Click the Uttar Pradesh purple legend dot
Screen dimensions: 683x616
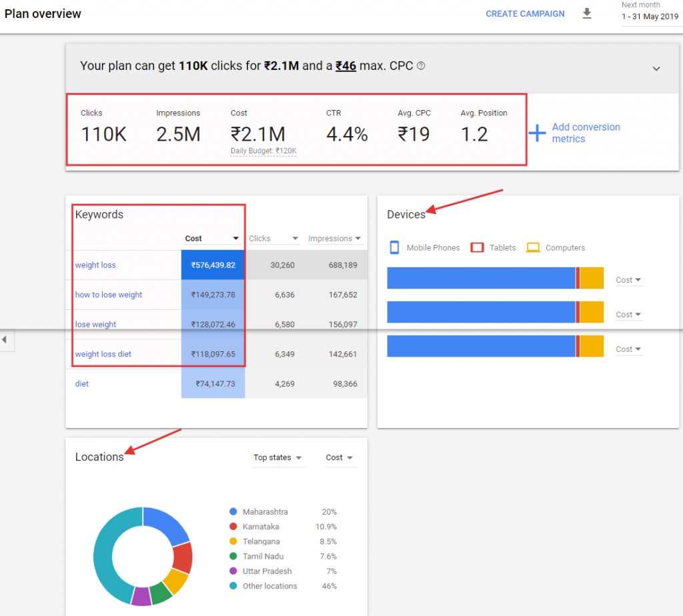233,571
